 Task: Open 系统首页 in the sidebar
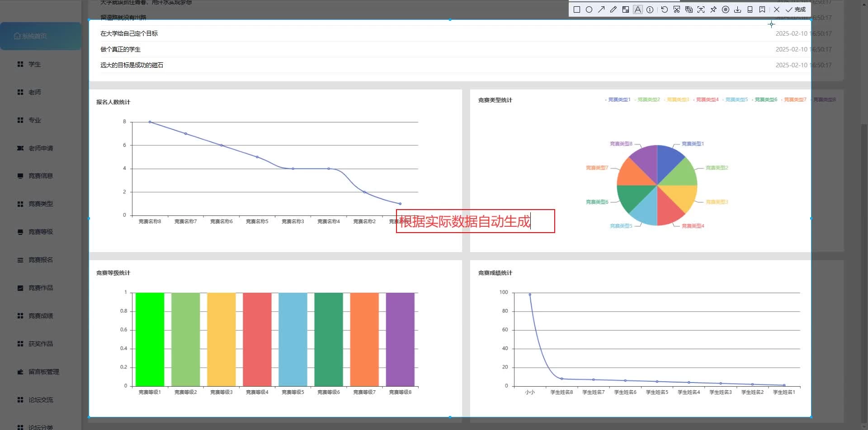41,36
